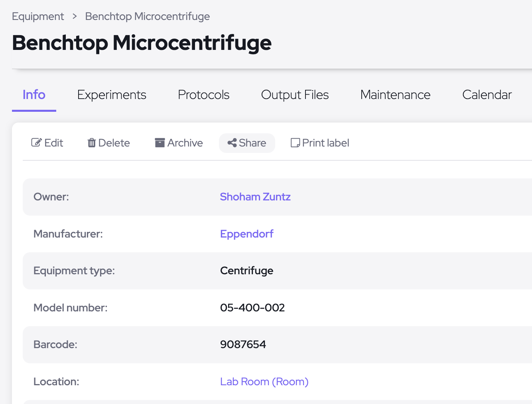Open the Experiments tab
Screen dimensions: 532x404
pyautogui.click(x=112, y=95)
